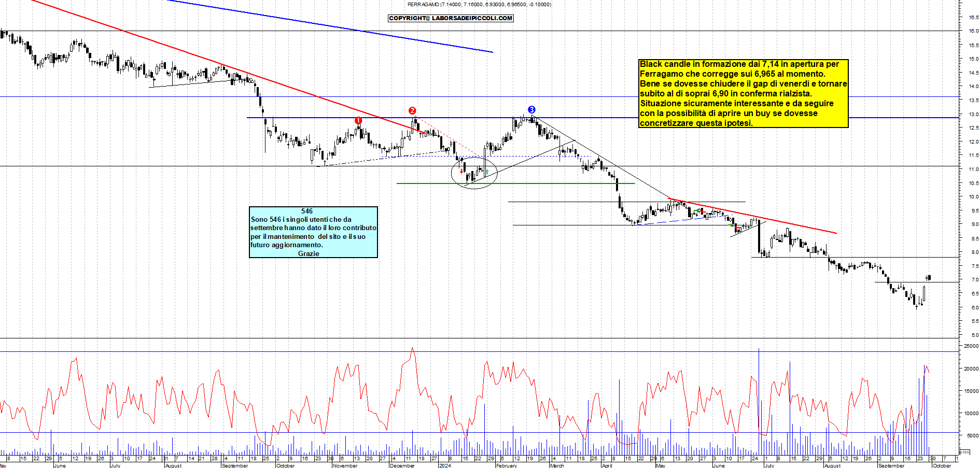The height and width of the screenshot is (468, 980).
Task: Click the 15.5 price axis label
Action: [974, 45]
